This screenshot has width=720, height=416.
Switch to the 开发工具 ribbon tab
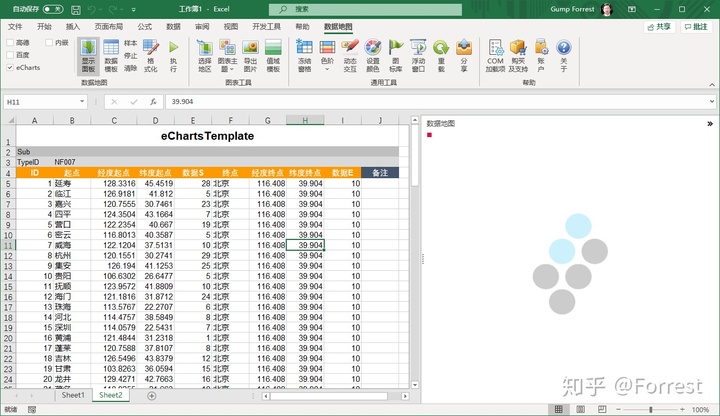click(266, 27)
